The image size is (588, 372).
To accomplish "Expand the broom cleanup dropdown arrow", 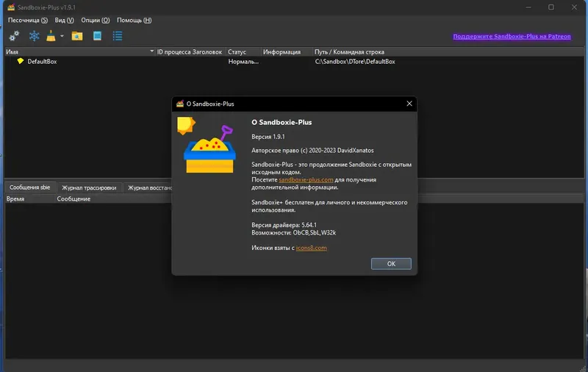I will pos(62,36).
